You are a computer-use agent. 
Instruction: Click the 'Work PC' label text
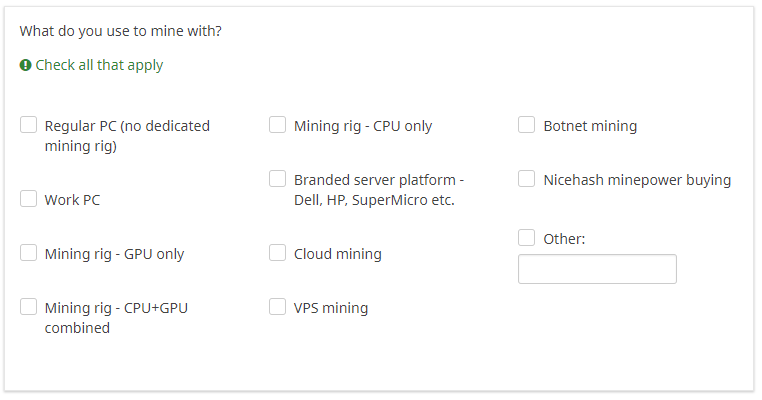[72, 200]
